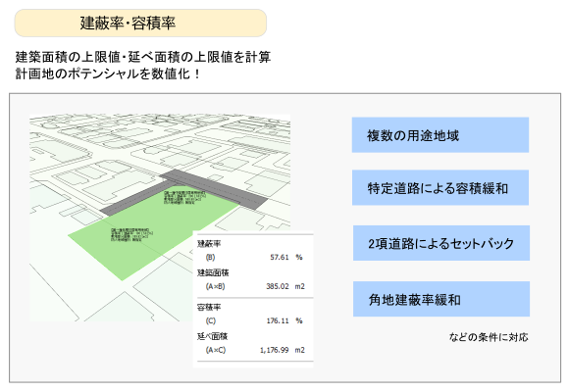Select the 特定道路による容積緩和 box
This screenshot has height=392, width=569.
click(x=440, y=188)
